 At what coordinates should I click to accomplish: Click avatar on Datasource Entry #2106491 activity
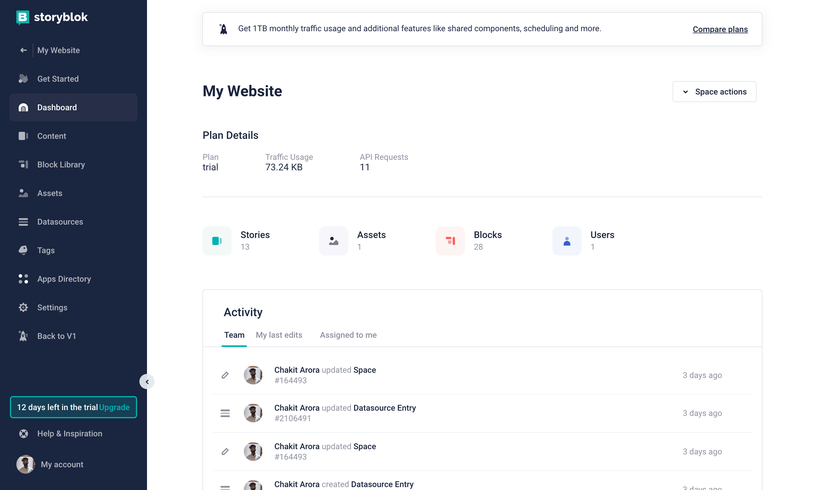pos(253,413)
